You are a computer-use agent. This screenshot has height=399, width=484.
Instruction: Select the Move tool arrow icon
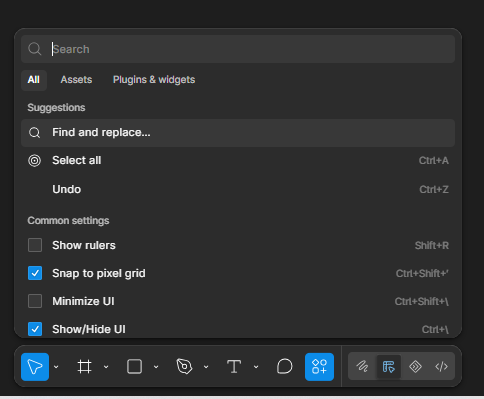(35, 367)
